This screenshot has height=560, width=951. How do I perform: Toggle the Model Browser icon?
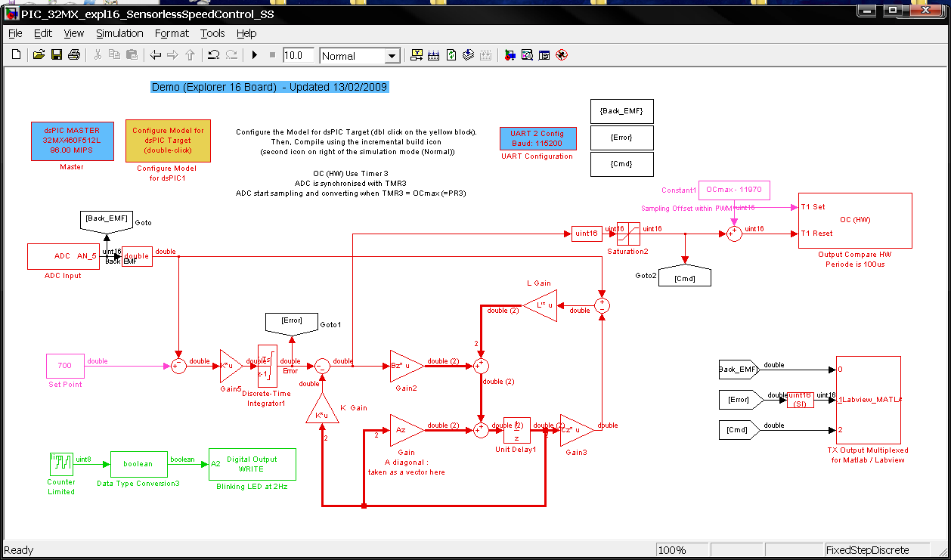pyautogui.click(x=544, y=55)
